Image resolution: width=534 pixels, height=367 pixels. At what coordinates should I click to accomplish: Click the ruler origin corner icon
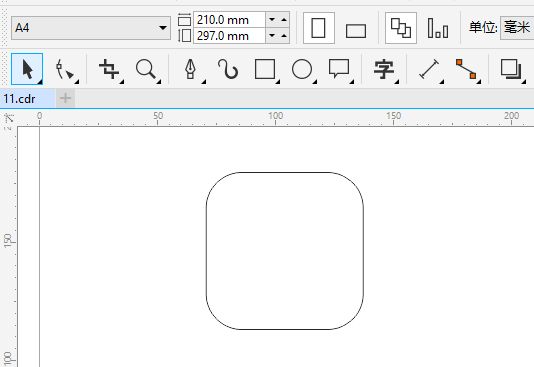point(9,118)
